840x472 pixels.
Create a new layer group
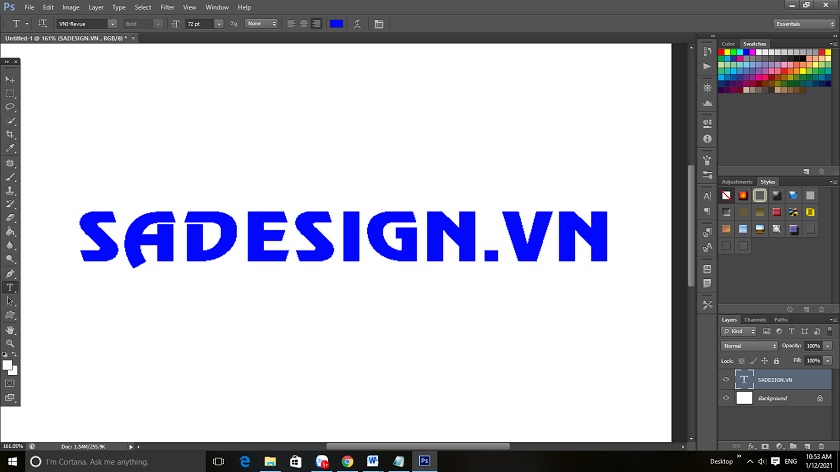[x=793, y=446]
